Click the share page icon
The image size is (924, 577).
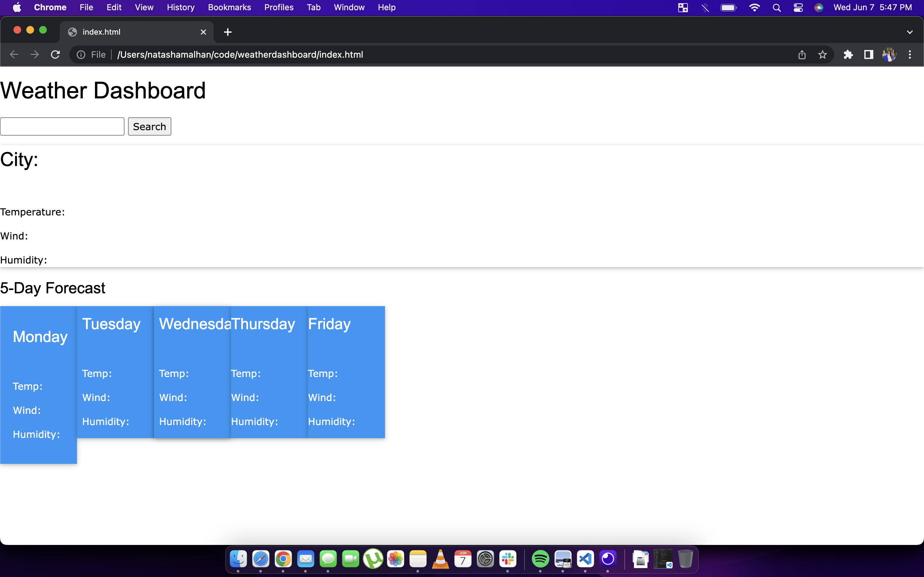point(802,54)
